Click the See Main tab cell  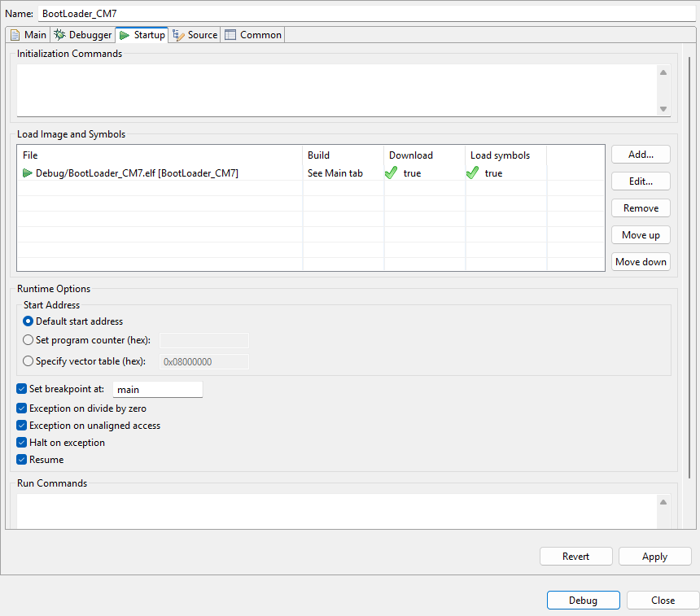point(335,173)
